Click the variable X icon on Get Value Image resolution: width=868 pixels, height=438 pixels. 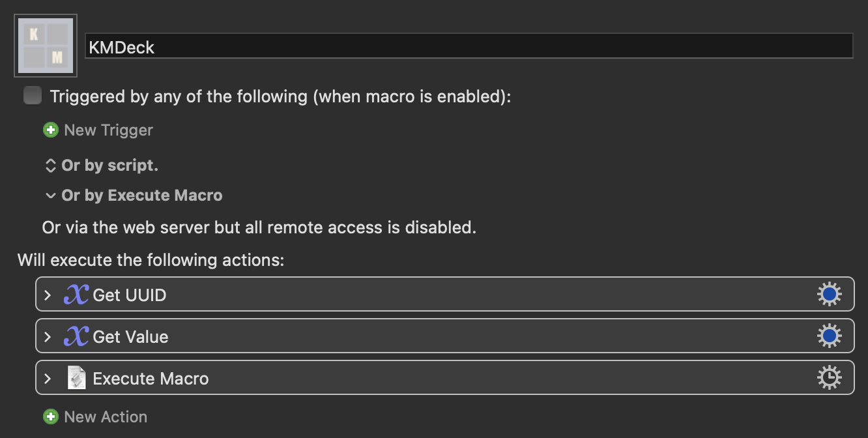point(76,336)
